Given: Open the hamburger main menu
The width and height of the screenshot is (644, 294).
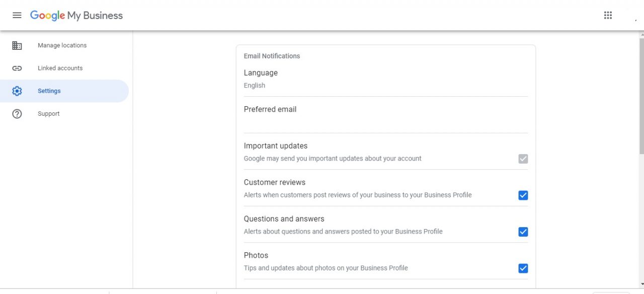Looking at the screenshot, I should click(17, 15).
